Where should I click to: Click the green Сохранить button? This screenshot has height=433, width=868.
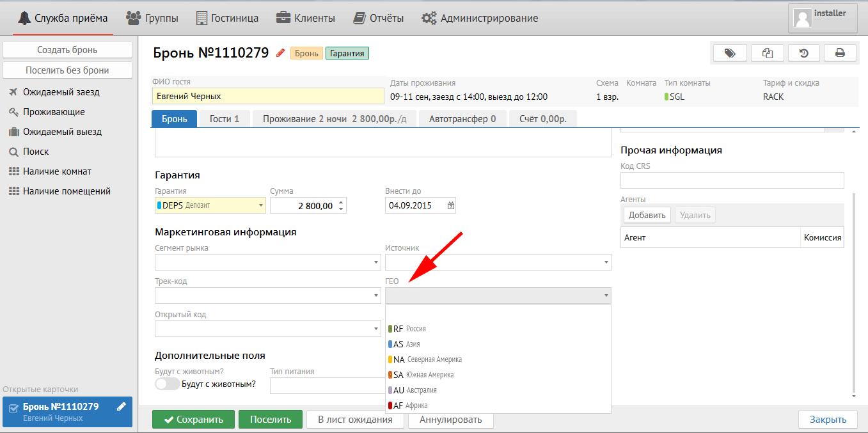point(193,420)
